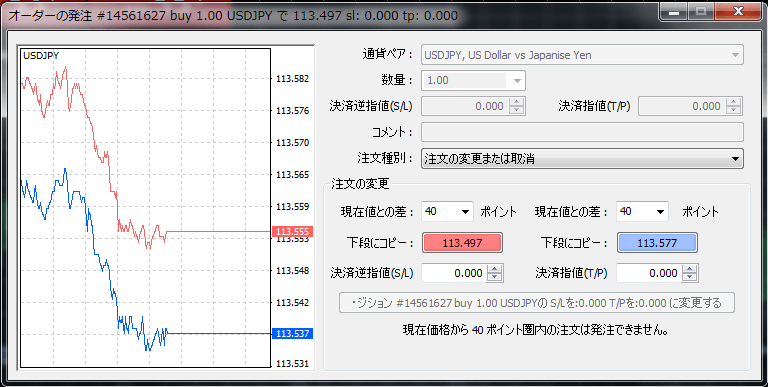Image resolution: width=768 pixels, height=387 pixels.
Task: Click the 113.565 price axis label
Action: [x=292, y=174]
